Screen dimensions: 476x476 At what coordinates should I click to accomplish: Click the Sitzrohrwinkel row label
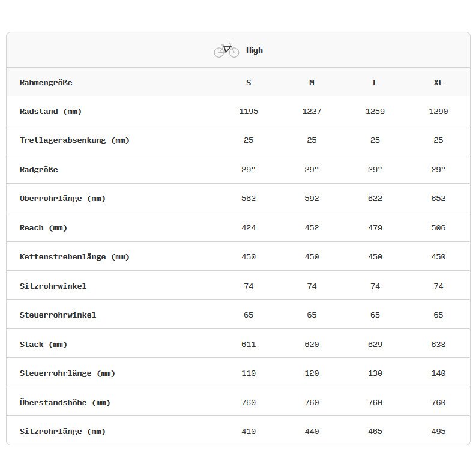pos(53,286)
